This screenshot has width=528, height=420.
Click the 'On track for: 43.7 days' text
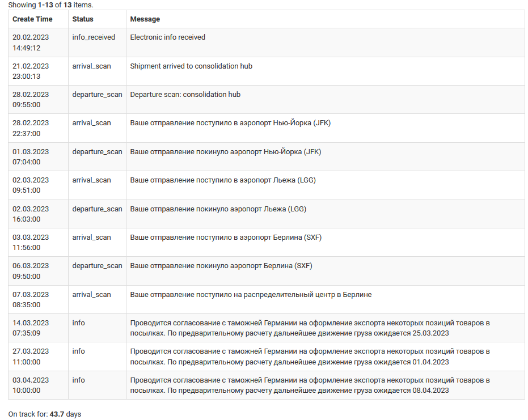(45, 414)
